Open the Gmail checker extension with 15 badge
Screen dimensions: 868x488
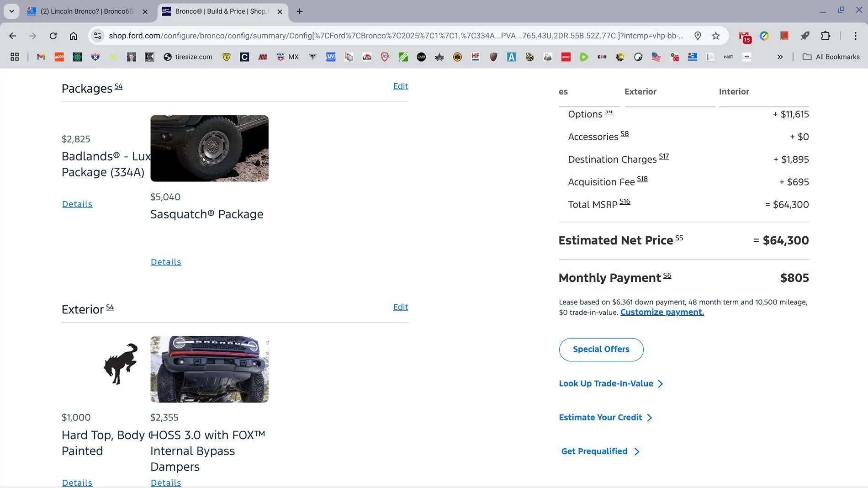[x=745, y=37]
